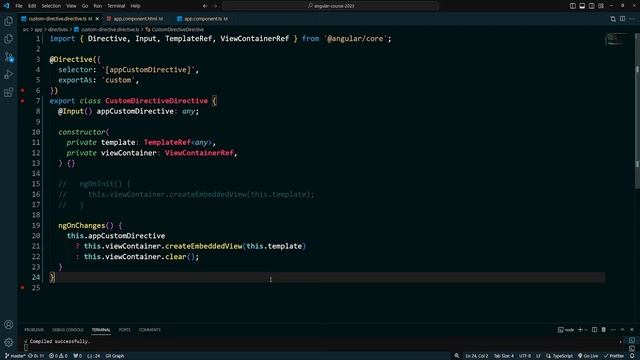Expand the 'src' breadcrumb
This screenshot has width=640, height=360.
coord(25,29)
